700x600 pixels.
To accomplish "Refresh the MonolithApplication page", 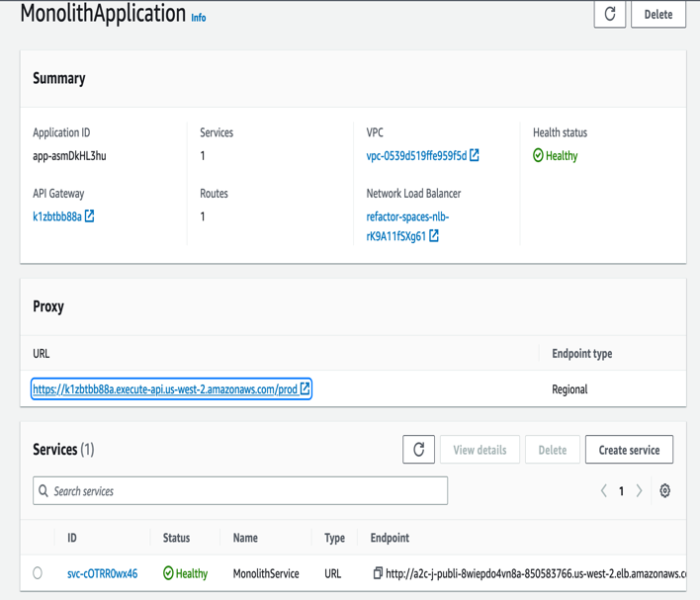I will point(609,14).
